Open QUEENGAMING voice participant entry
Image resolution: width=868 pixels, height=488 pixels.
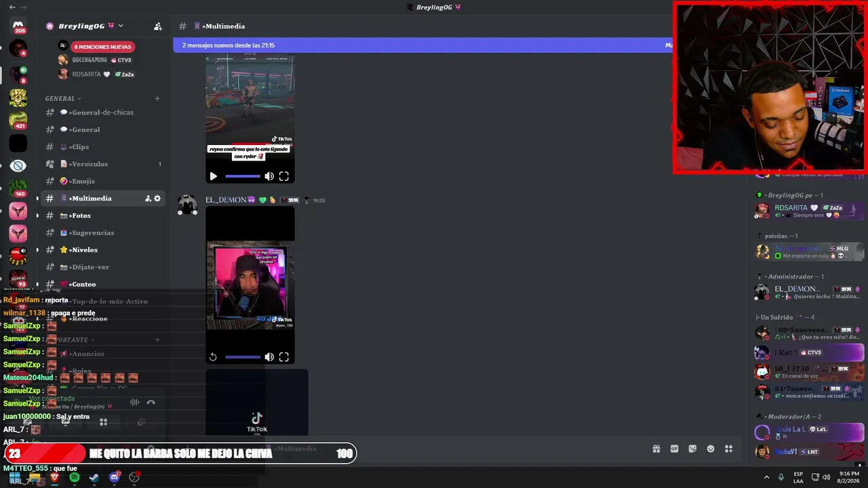point(94,60)
